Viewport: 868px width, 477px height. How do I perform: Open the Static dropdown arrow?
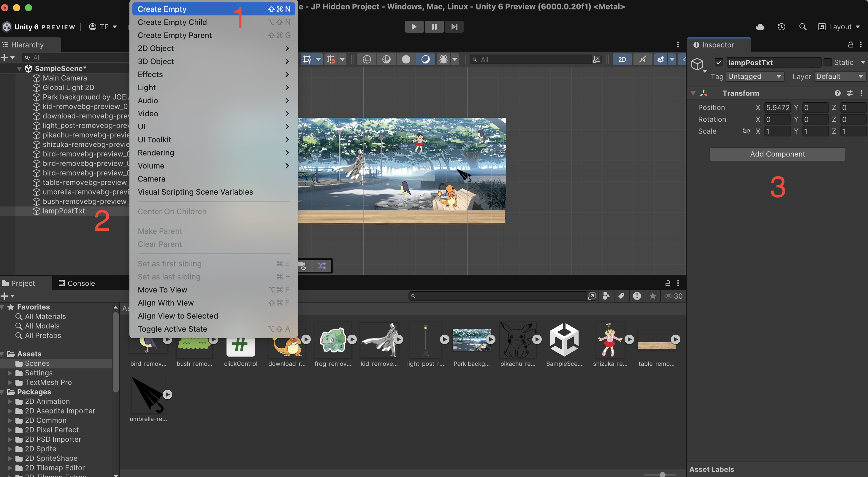(863, 62)
